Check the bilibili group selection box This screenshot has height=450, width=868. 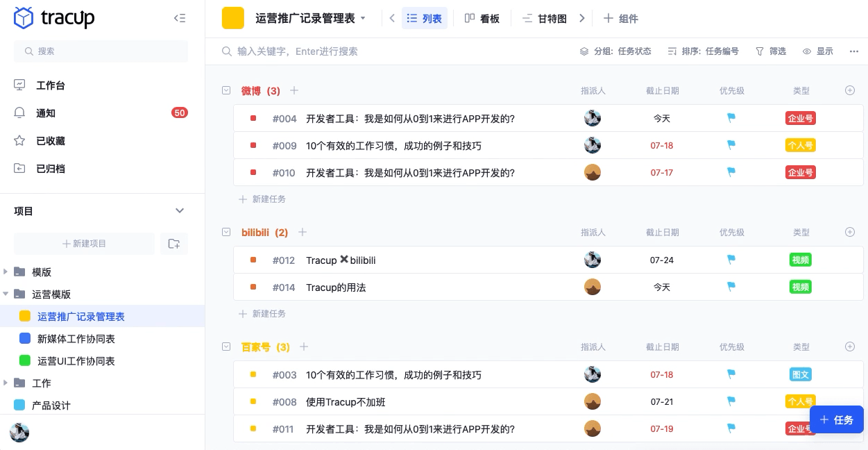pos(226,232)
